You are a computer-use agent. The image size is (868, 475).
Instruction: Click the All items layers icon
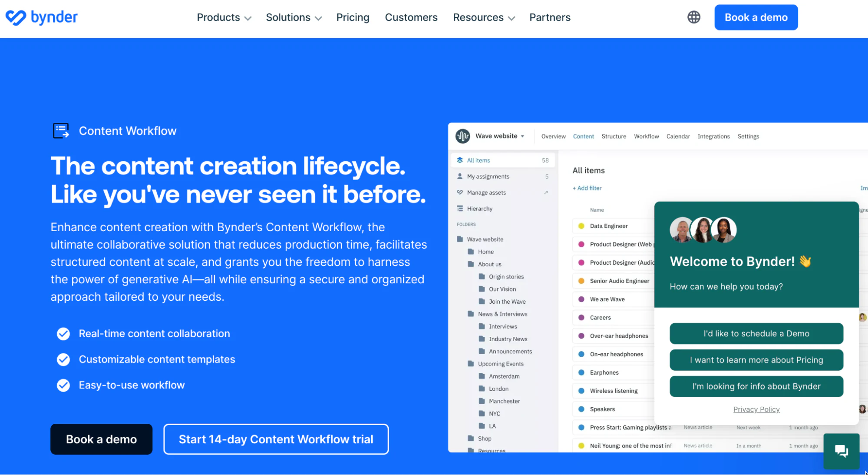click(x=460, y=160)
